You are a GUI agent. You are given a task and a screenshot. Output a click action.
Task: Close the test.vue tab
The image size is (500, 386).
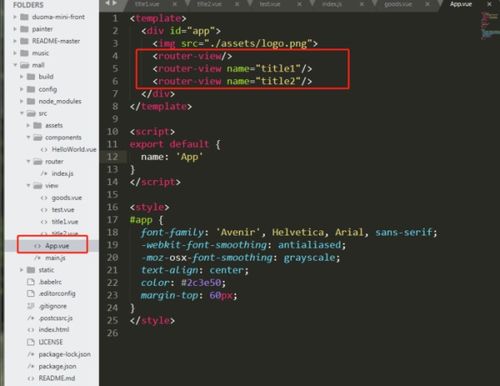tap(299, 4)
